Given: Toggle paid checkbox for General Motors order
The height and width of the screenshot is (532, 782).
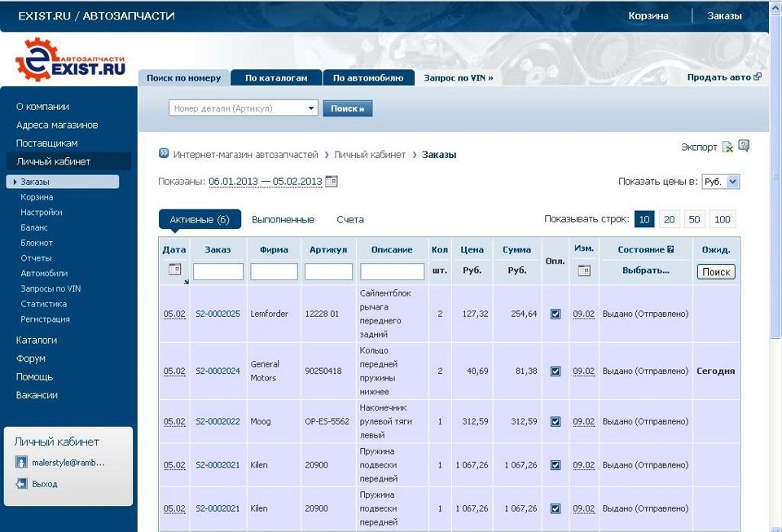Looking at the screenshot, I should [556, 371].
